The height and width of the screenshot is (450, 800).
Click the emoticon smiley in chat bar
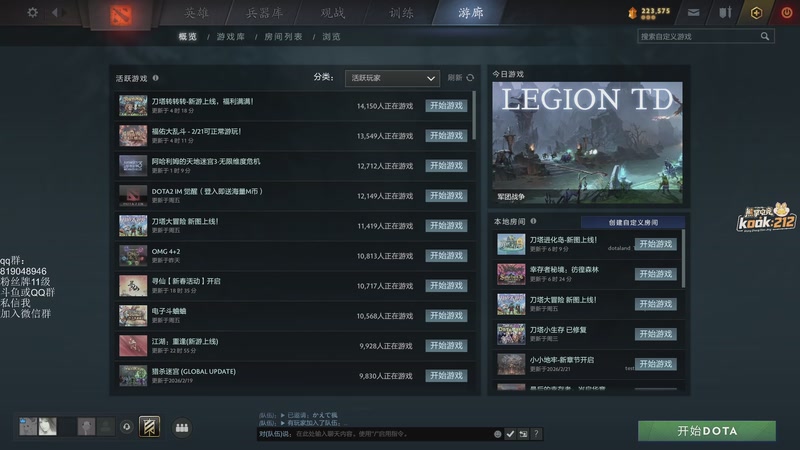coord(497,434)
